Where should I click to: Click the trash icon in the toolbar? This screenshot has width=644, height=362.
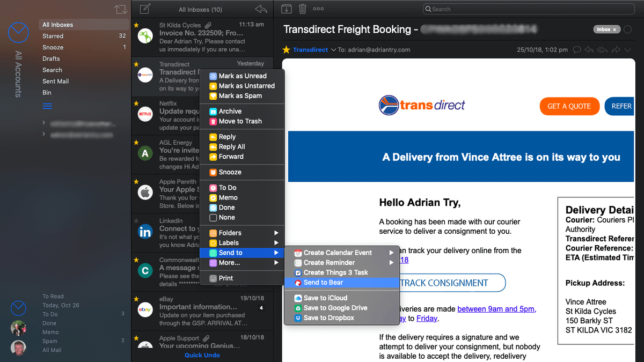[x=303, y=9]
